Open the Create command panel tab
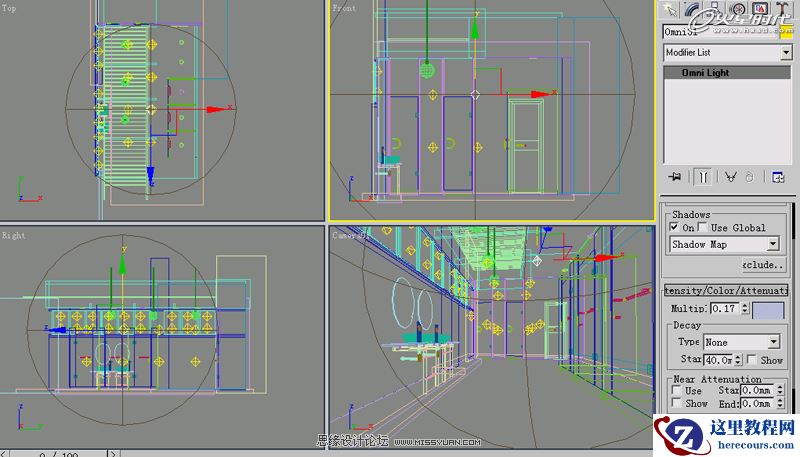The height and width of the screenshot is (457, 800). pos(669,10)
